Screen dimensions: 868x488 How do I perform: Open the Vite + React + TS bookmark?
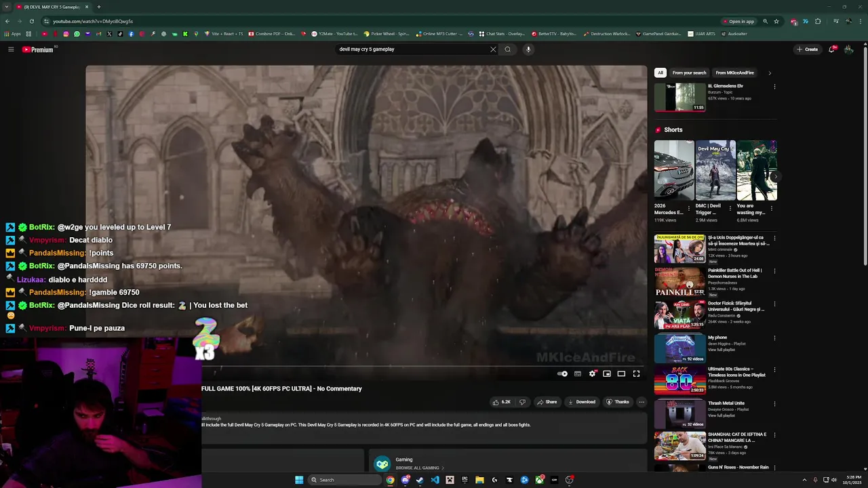tap(223, 34)
